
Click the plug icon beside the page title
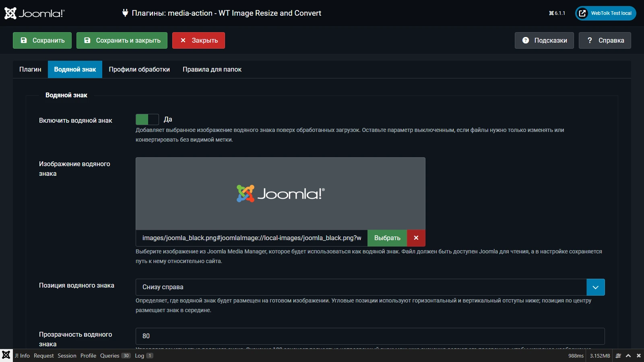(x=125, y=13)
